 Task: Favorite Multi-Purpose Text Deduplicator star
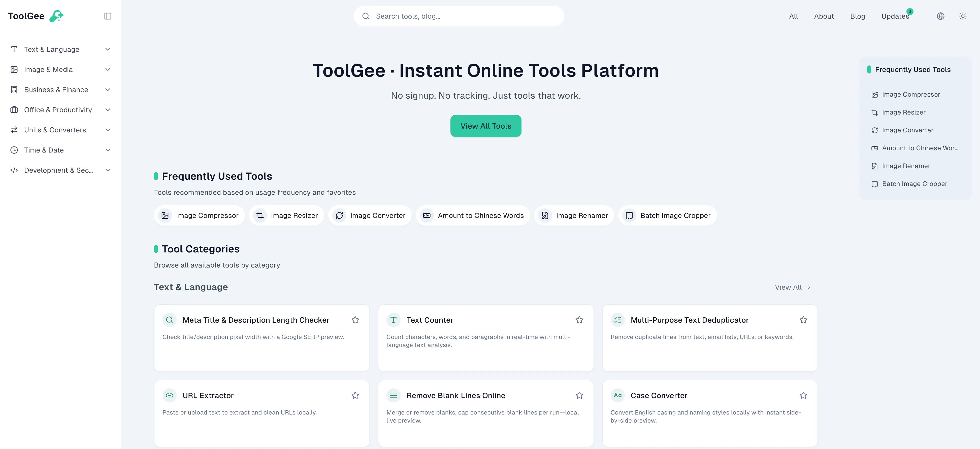803,320
